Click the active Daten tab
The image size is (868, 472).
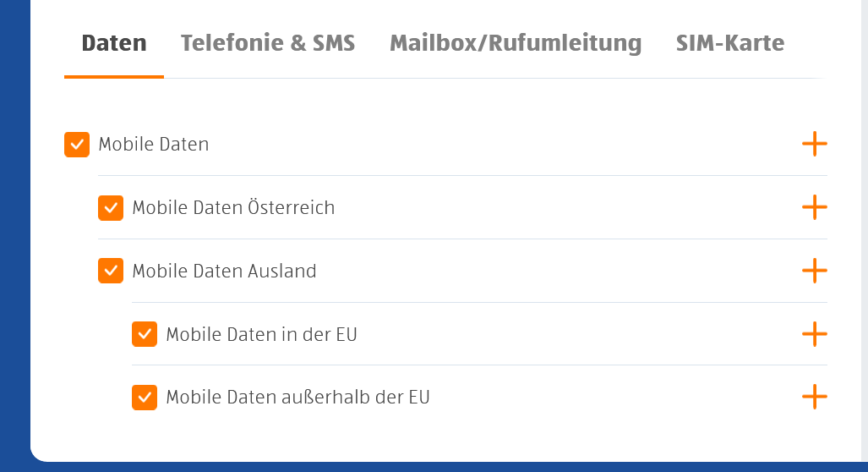coord(114,43)
